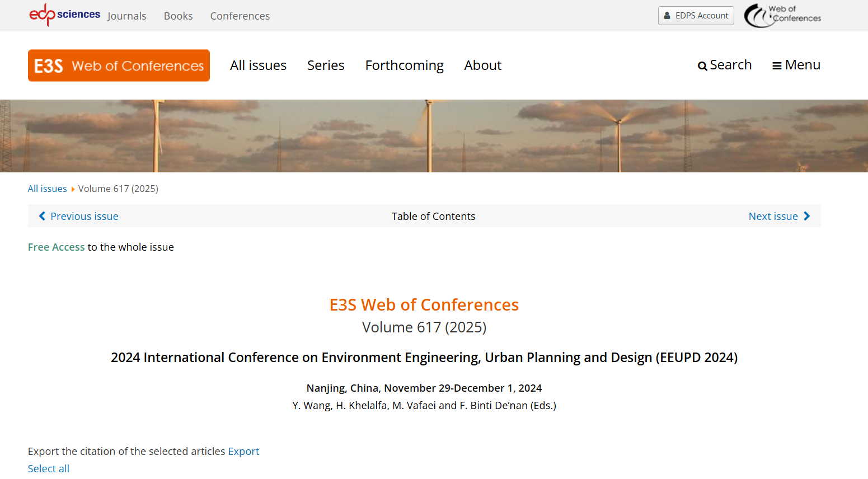Click the All issues breadcrumb link

(47, 189)
